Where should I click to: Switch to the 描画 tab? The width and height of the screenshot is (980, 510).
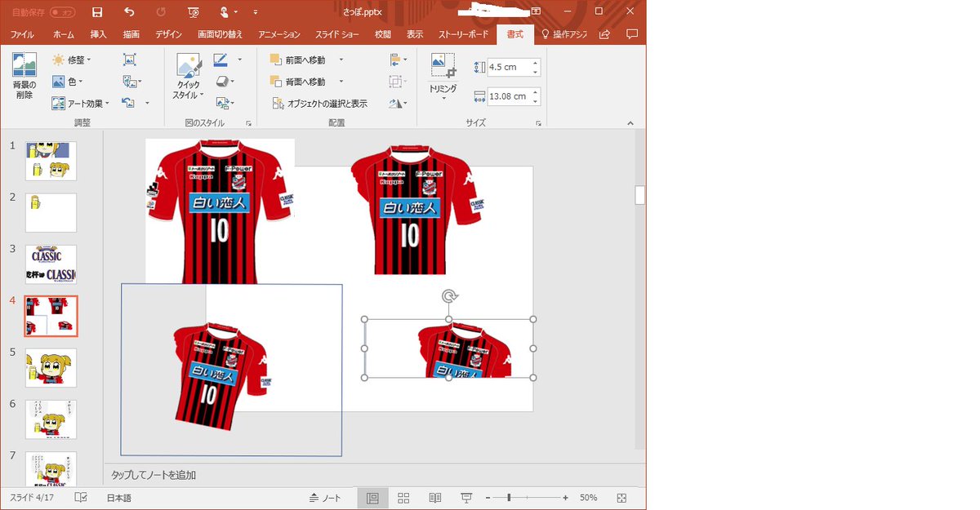(x=131, y=34)
